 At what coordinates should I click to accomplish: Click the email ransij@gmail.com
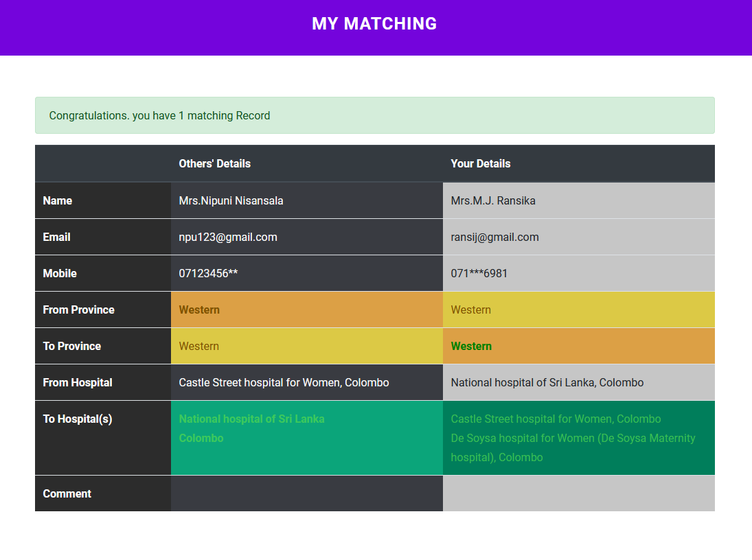(494, 237)
